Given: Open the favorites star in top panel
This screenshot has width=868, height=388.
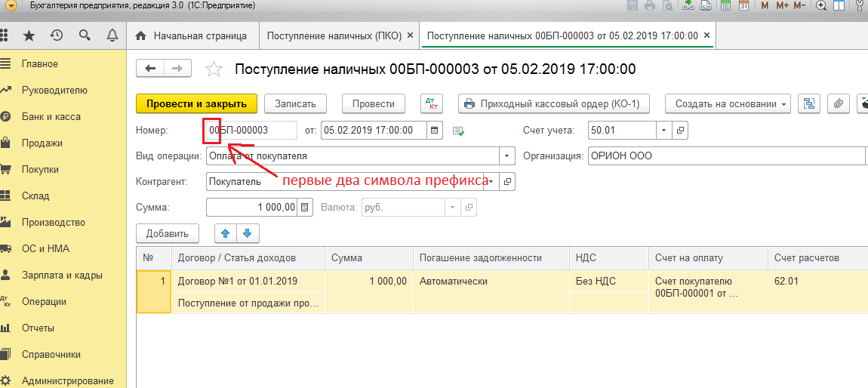Looking at the screenshot, I should pos(29,35).
